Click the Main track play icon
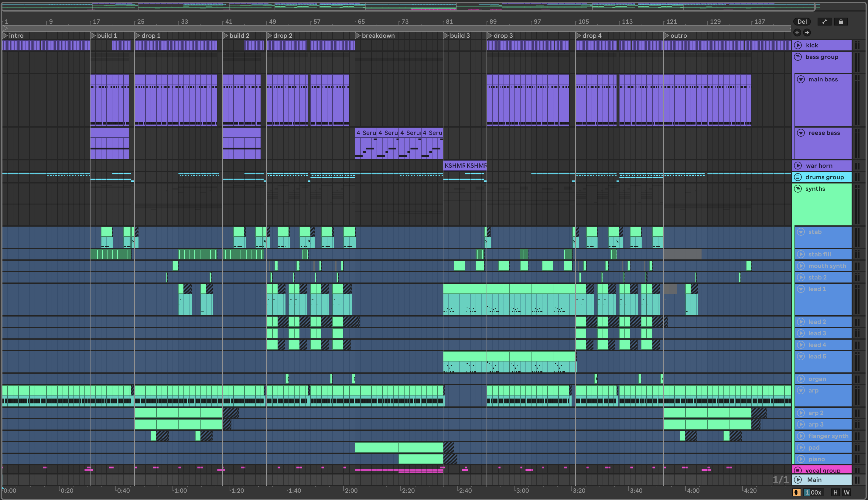The width and height of the screenshot is (868, 500). [798, 480]
